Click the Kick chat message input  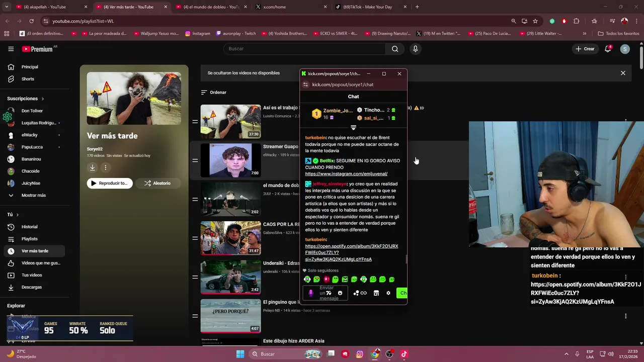pos(327,293)
